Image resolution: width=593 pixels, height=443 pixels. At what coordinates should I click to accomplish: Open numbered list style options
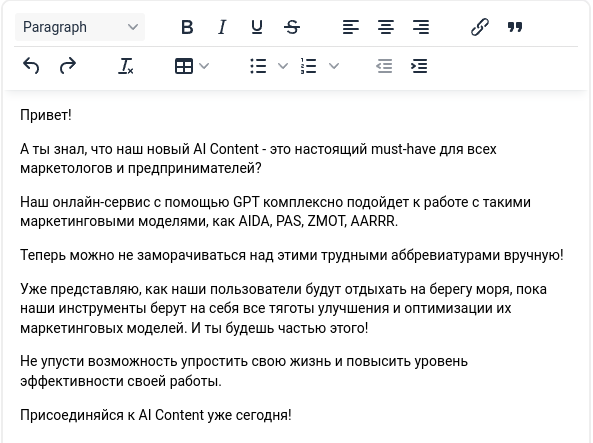(334, 66)
